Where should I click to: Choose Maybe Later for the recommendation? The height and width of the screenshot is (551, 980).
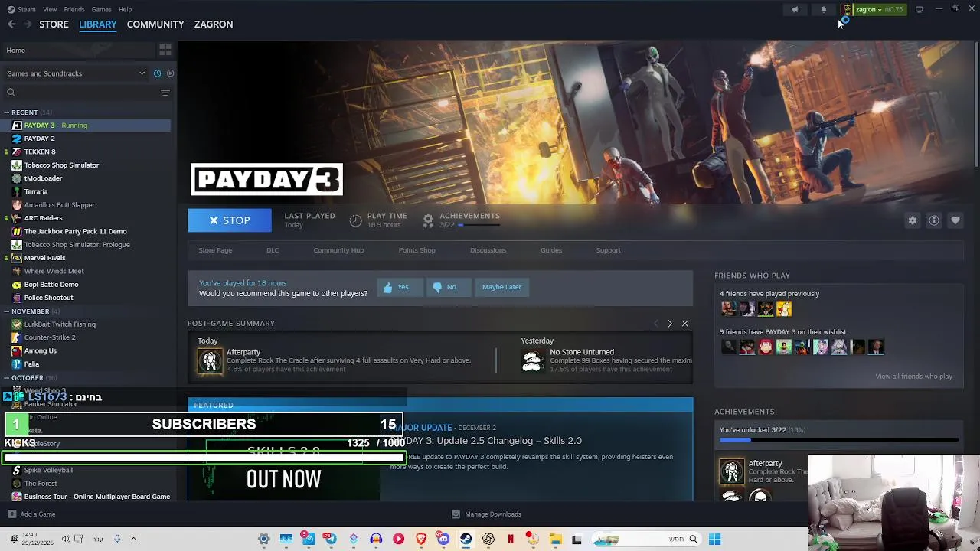tap(501, 287)
